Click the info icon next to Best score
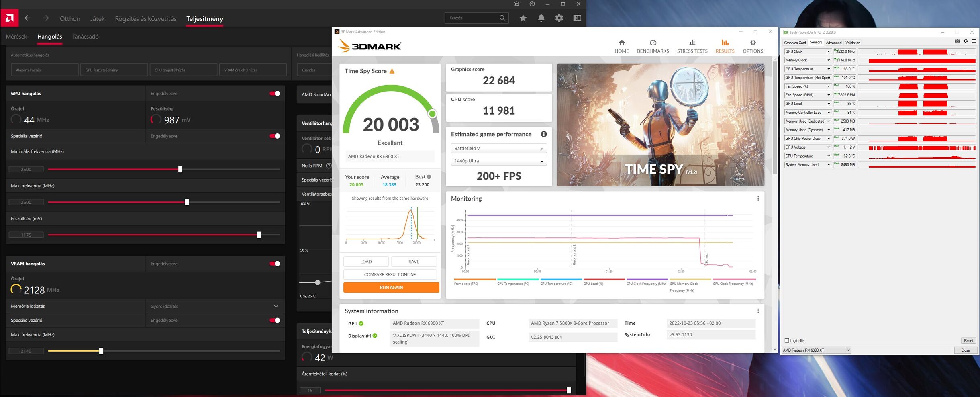The width and height of the screenshot is (980, 397). pos(429,177)
